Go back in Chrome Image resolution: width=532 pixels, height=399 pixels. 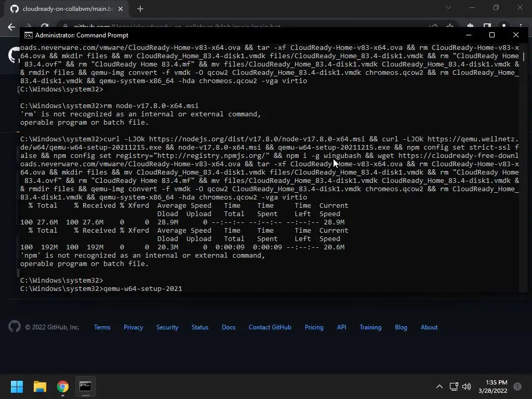tap(11, 27)
